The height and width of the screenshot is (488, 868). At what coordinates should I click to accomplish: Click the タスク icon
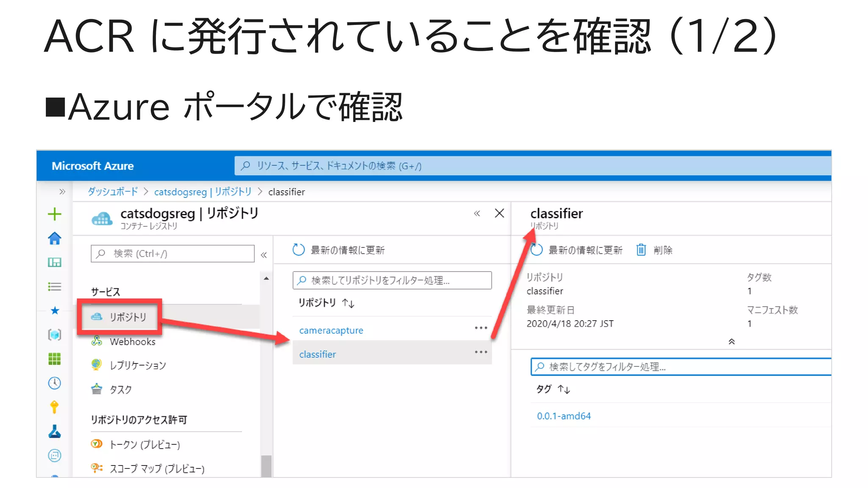97,389
